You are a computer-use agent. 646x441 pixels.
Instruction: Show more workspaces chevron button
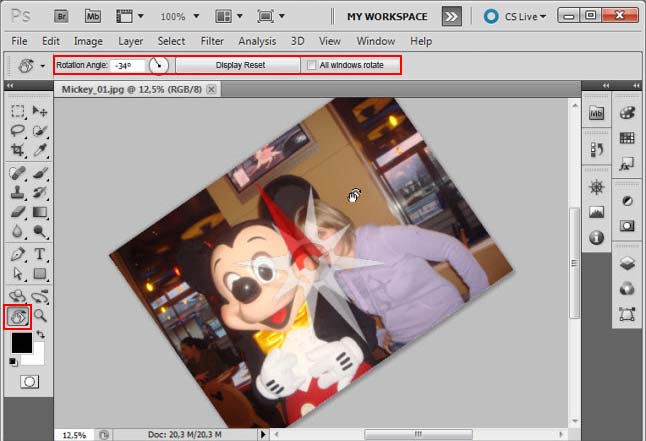pyautogui.click(x=452, y=16)
